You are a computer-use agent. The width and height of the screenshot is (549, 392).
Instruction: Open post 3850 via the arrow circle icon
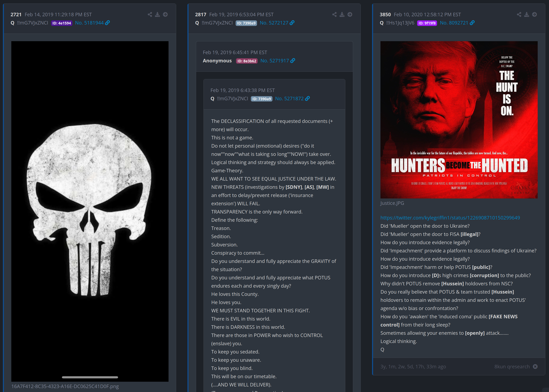[x=535, y=14]
